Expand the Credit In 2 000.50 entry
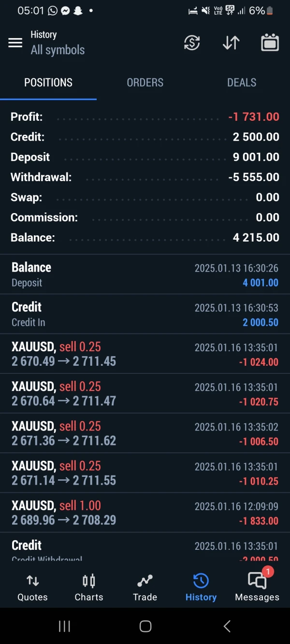290x644 pixels. point(145,314)
